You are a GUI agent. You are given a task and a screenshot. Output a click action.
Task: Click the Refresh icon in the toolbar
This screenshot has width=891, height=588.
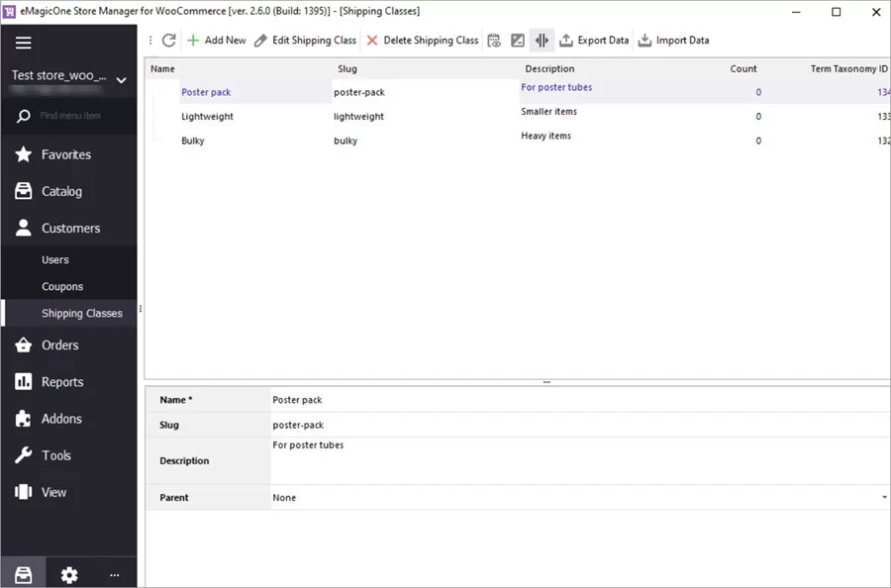[166, 41]
